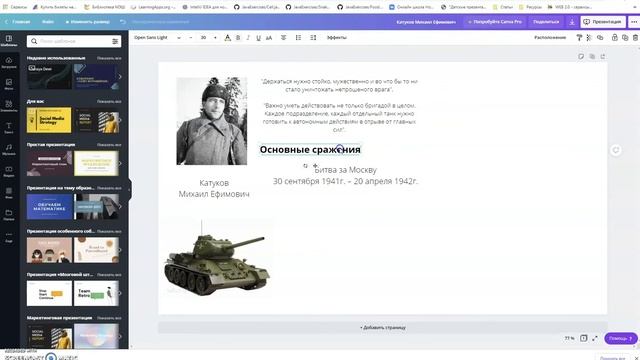The height and width of the screenshot is (360, 640).
Task: Toggle bold formatting
Action: (238, 38)
